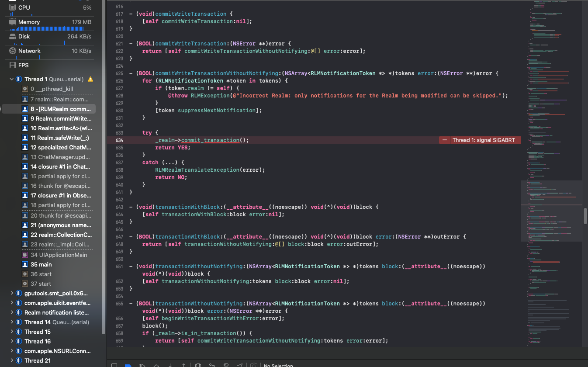This screenshot has height=367, width=588.
Task: Select stack frame 22 realm::CollectionC...
Action: [49, 235]
